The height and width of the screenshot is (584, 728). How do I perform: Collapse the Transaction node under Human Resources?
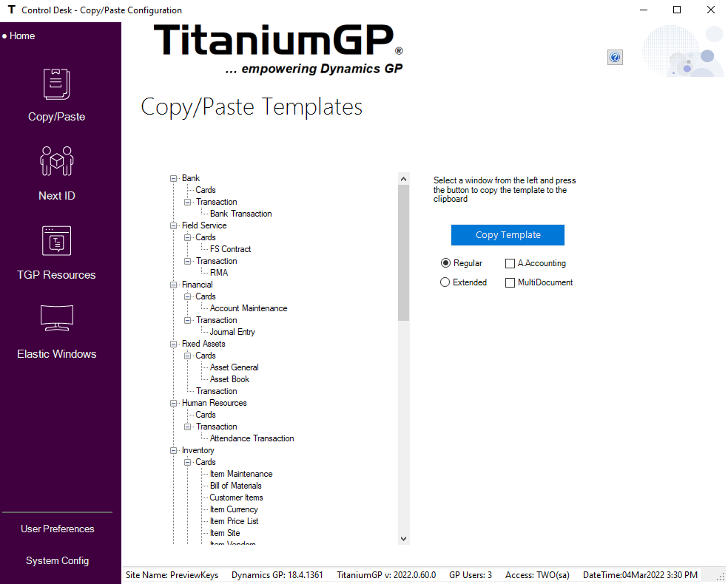pyautogui.click(x=188, y=427)
